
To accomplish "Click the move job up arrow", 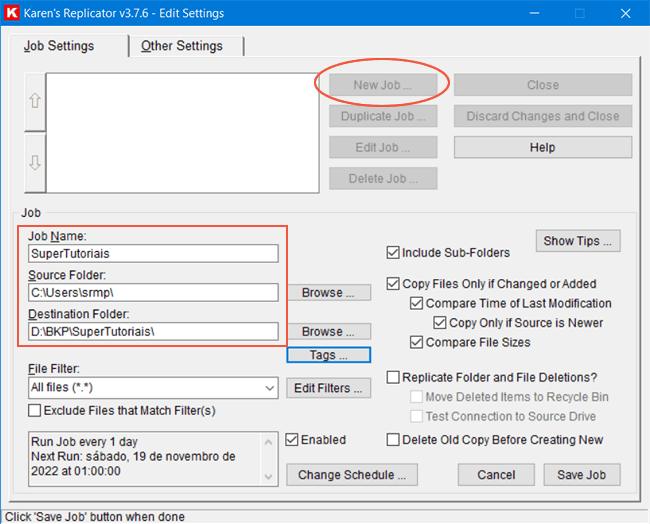I will coord(35,101).
